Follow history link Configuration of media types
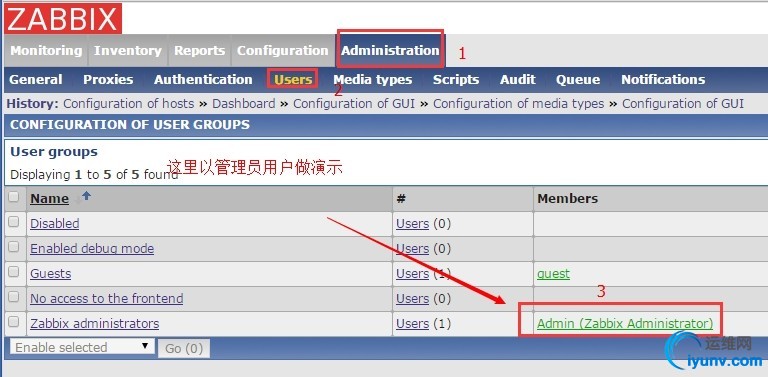The width and height of the screenshot is (768, 377). click(519, 104)
